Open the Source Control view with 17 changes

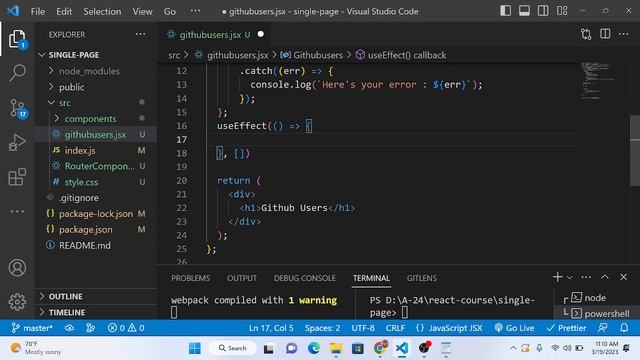coord(18,109)
